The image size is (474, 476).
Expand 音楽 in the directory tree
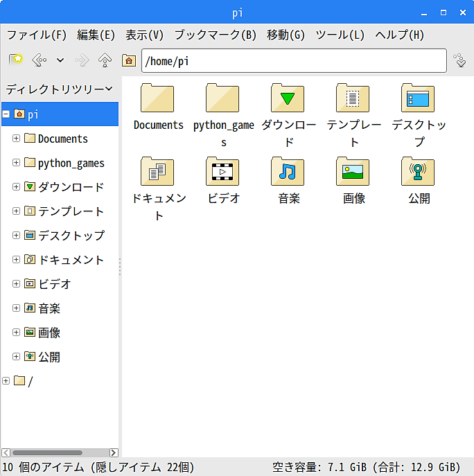[16, 308]
